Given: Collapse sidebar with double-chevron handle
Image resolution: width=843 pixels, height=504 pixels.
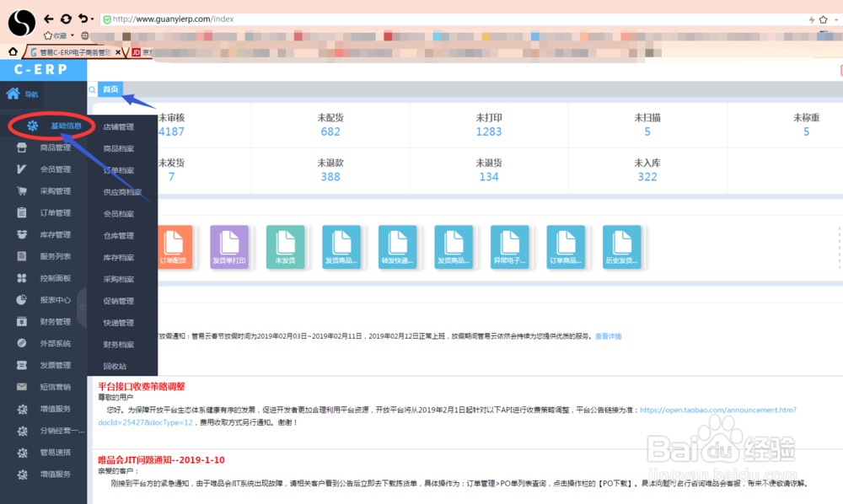Looking at the screenshot, I should pyautogui.click(x=82, y=308).
